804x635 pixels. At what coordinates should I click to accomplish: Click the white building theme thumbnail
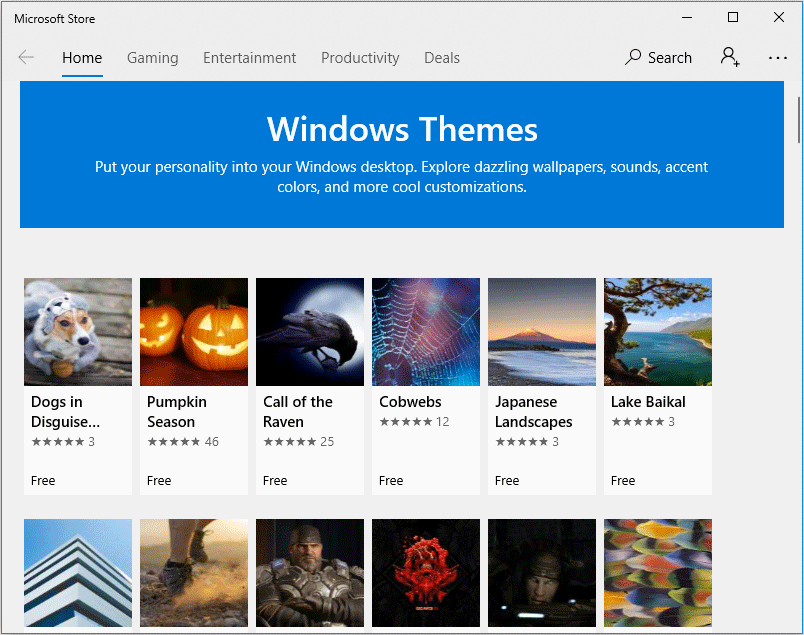click(78, 572)
